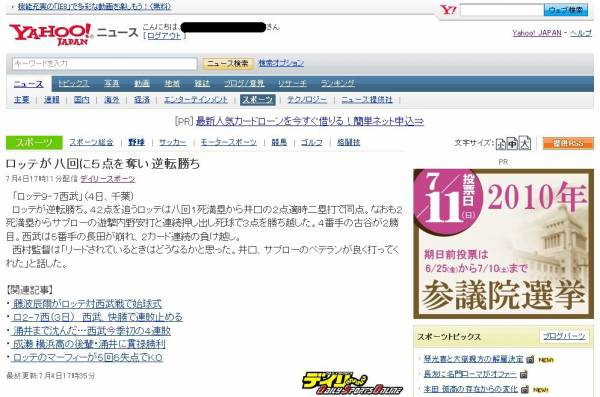Open topic 長友に名門ローマがオファー
600x397 pixels.
pyautogui.click(x=470, y=374)
